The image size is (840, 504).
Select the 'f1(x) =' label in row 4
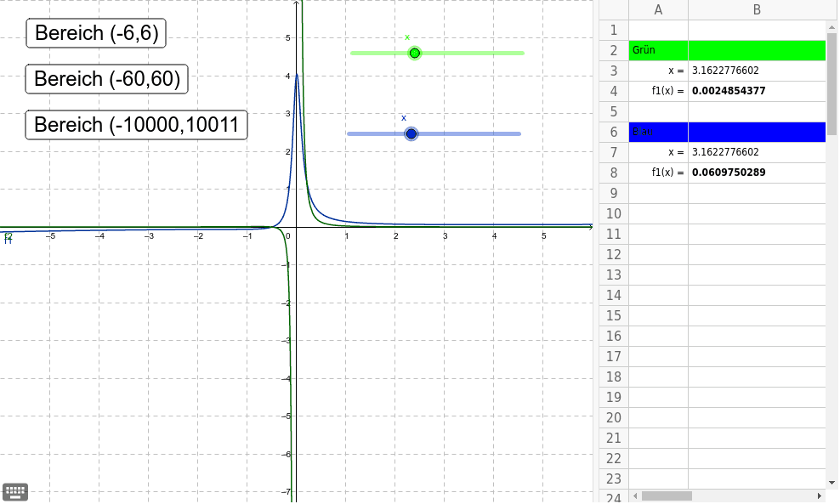coord(668,91)
